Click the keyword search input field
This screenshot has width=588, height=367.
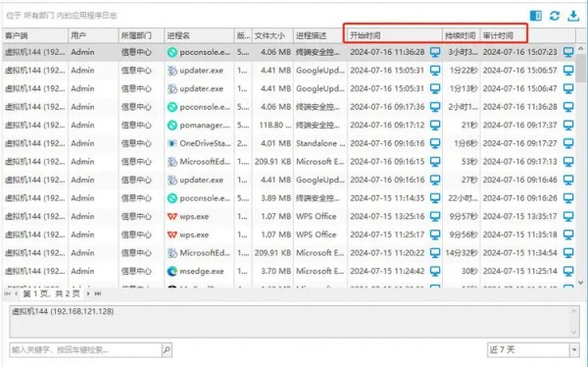pyautogui.click(x=86, y=350)
